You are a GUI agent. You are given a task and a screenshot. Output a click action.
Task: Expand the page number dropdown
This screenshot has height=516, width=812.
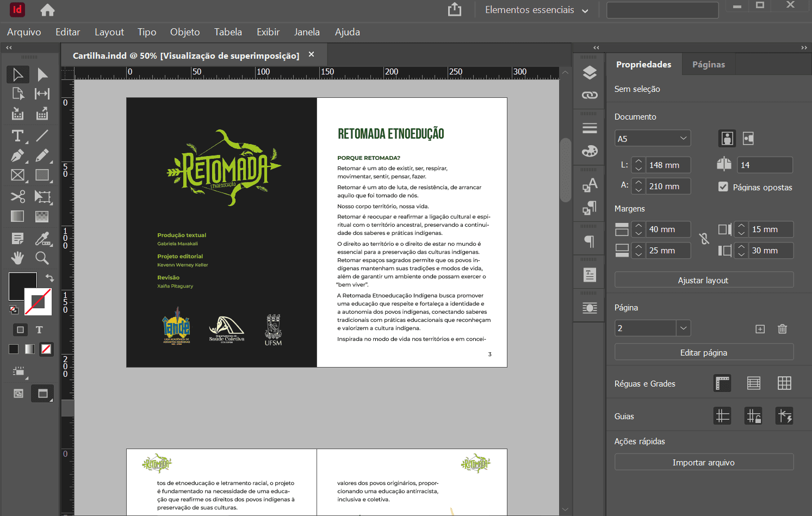pyautogui.click(x=683, y=328)
